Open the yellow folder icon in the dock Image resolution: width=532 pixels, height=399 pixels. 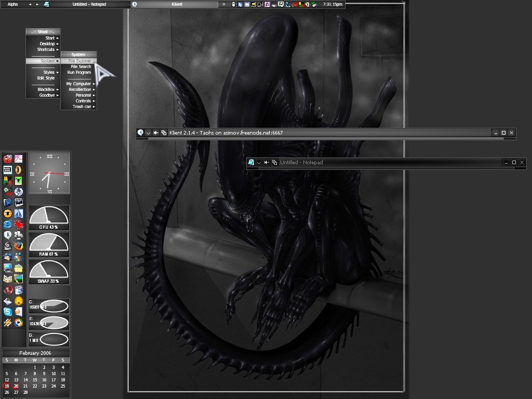(x=18, y=268)
